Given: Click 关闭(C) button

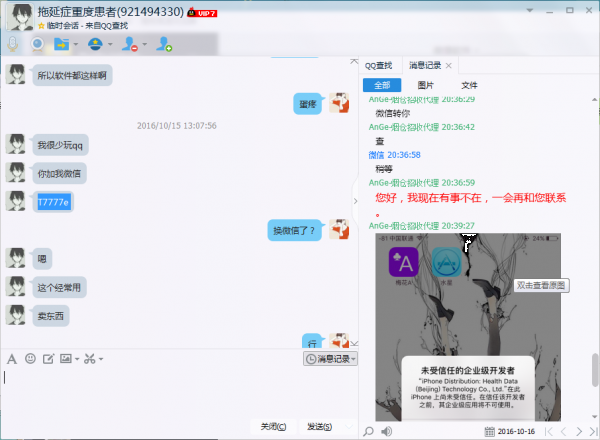Looking at the screenshot, I should click(273, 426).
